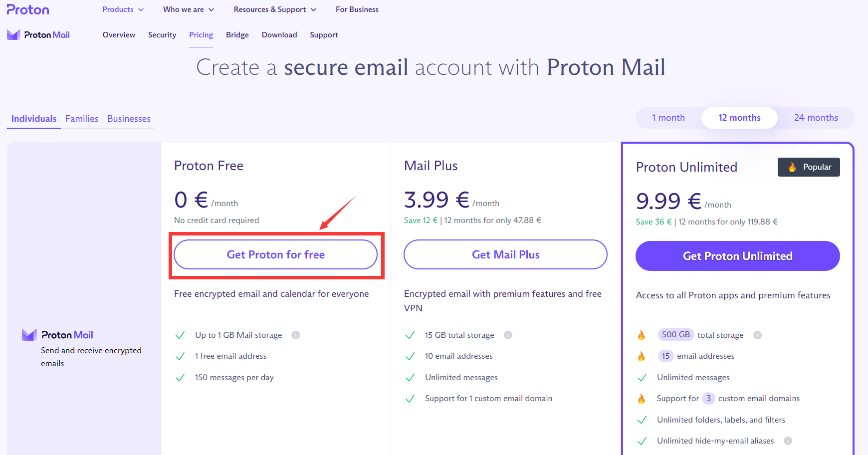Switch to the Families tab
This screenshot has width=868, height=455.
point(82,119)
